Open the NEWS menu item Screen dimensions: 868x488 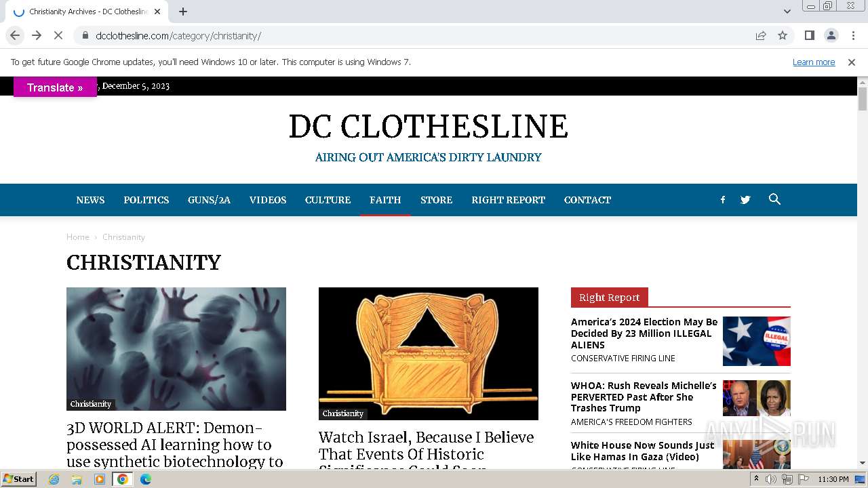coord(90,200)
